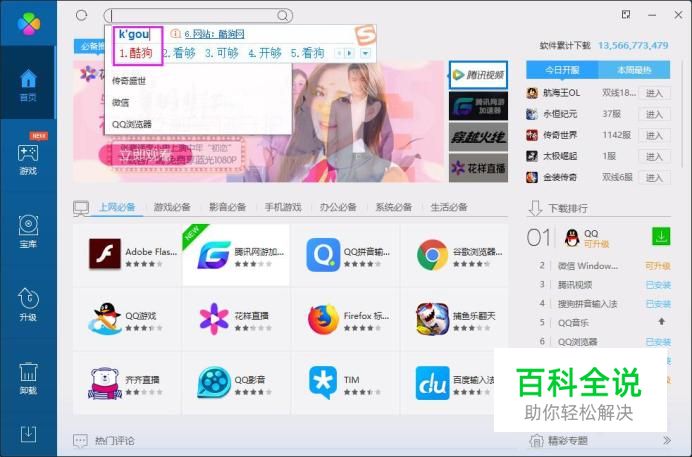
Task: Select IME candidate 2. 看够
Action: coord(179,53)
